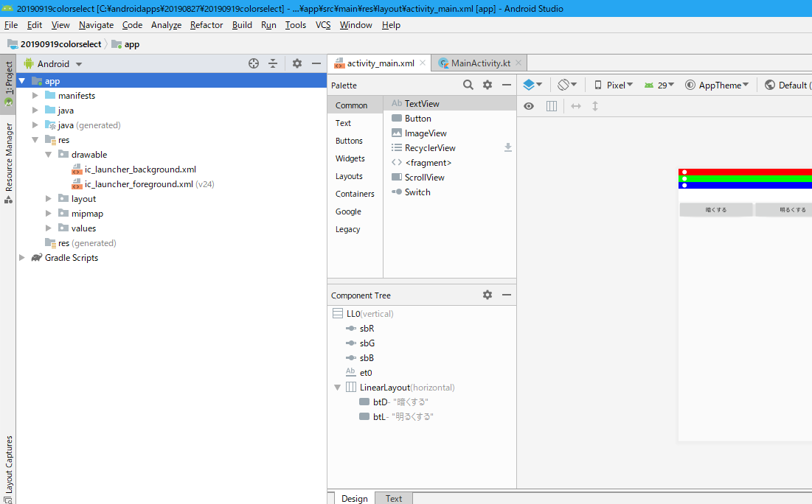The height and width of the screenshot is (504, 812).
Task: Select ic_launcher_background.xml file
Action: click(x=140, y=169)
